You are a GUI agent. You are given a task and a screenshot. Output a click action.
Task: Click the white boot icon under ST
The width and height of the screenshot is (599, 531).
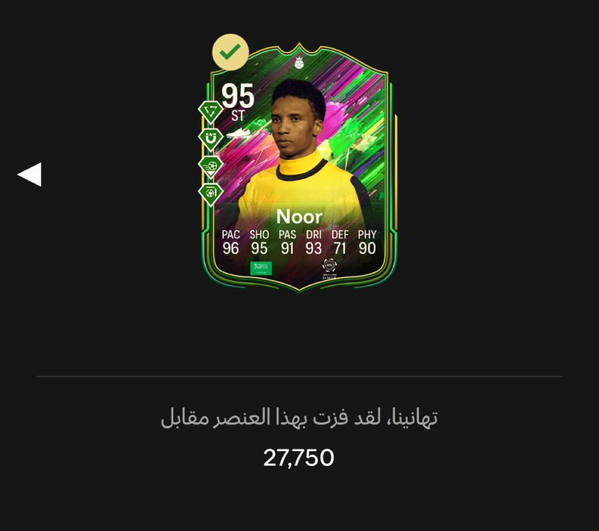[239, 134]
